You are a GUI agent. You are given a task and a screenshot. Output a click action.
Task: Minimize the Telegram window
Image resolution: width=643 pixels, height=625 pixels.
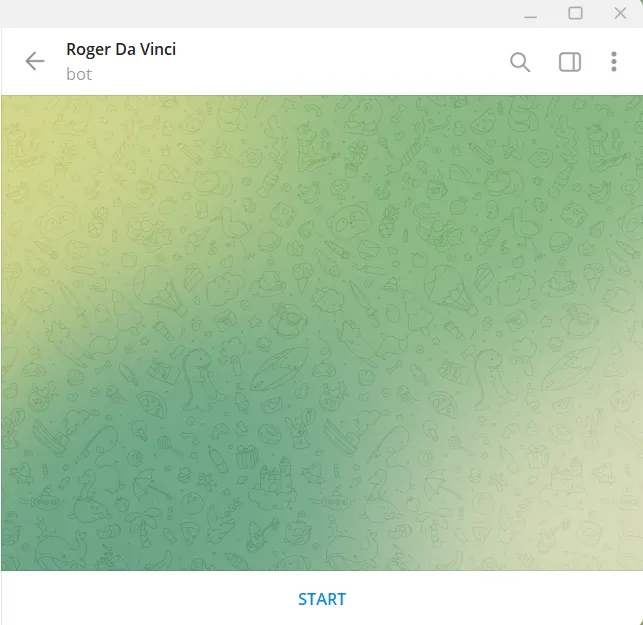530,14
